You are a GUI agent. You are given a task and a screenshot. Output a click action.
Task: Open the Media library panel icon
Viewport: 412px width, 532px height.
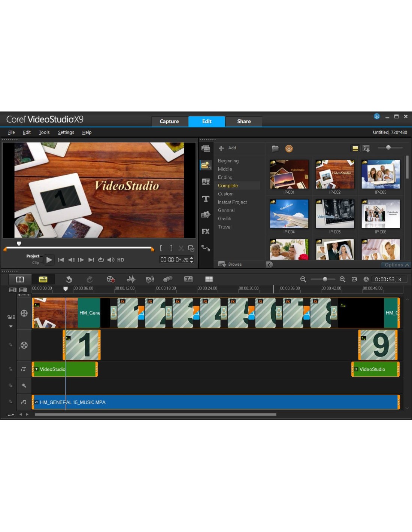pos(206,149)
